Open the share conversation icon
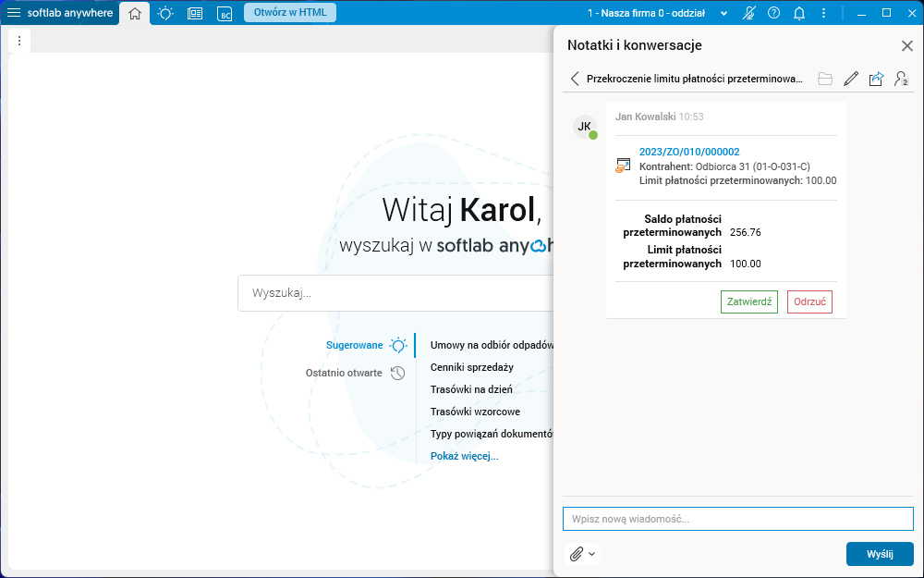Image resolution: width=924 pixels, height=578 pixels. [x=876, y=79]
